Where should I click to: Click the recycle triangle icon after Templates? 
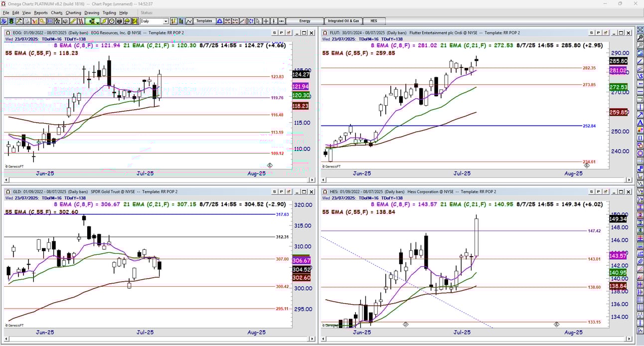click(x=219, y=21)
